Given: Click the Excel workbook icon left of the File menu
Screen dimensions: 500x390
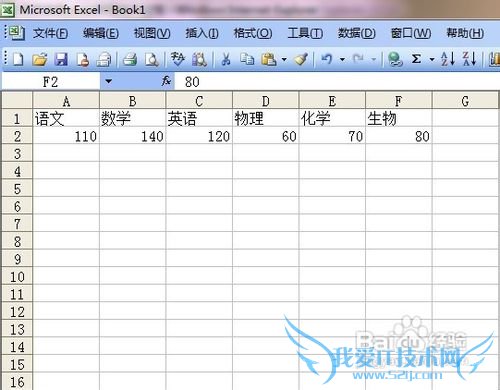Looking at the screenshot, I should pos(16,33).
